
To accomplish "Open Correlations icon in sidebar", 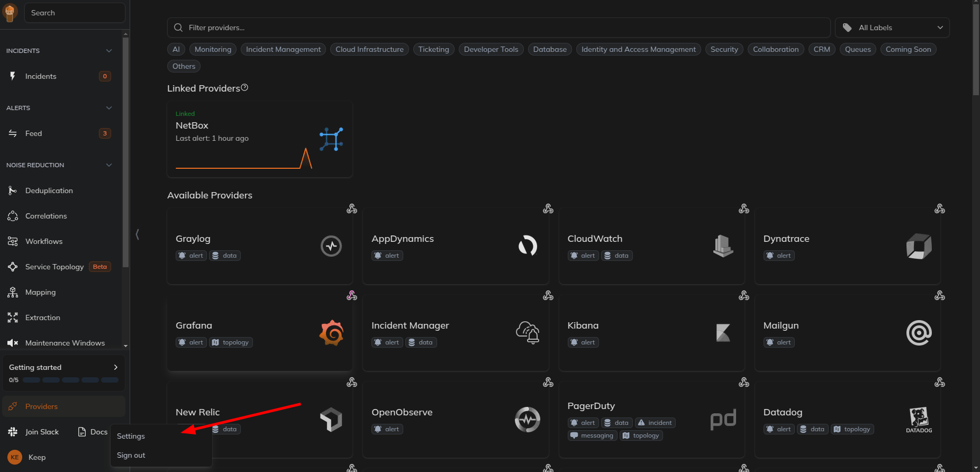I will [x=13, y=216].
